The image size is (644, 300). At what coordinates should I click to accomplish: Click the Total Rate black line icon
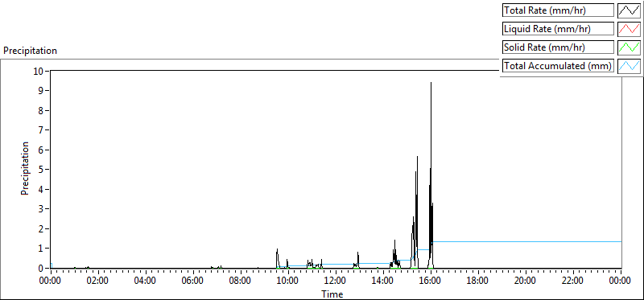coord(630,10)
